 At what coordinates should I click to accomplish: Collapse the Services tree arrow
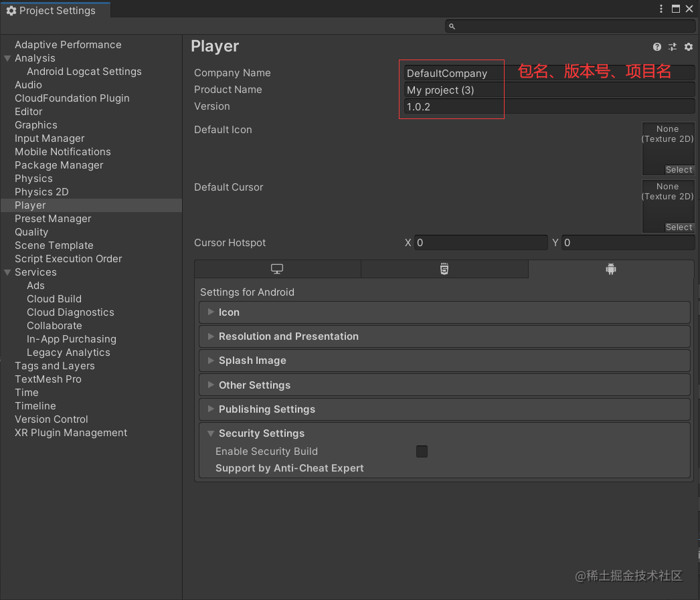click(7, 272)
